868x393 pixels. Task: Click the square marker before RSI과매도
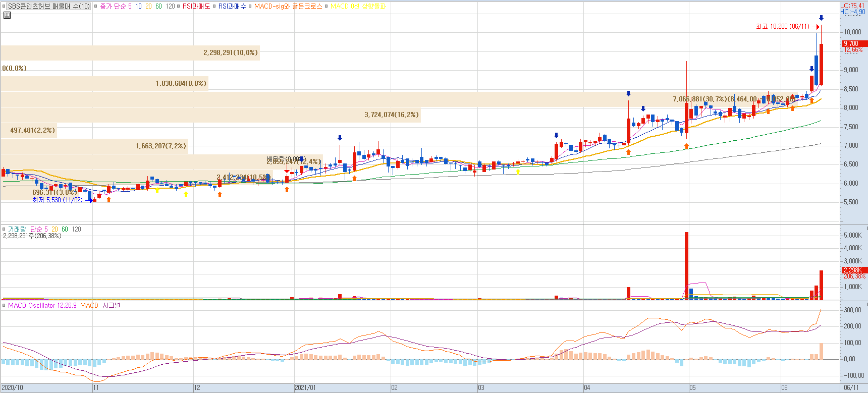[178, 7]
